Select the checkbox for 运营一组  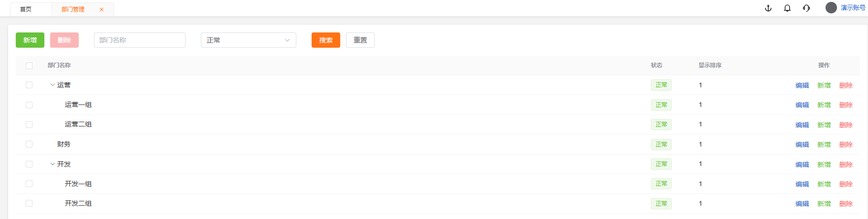[x=29, y=105]
